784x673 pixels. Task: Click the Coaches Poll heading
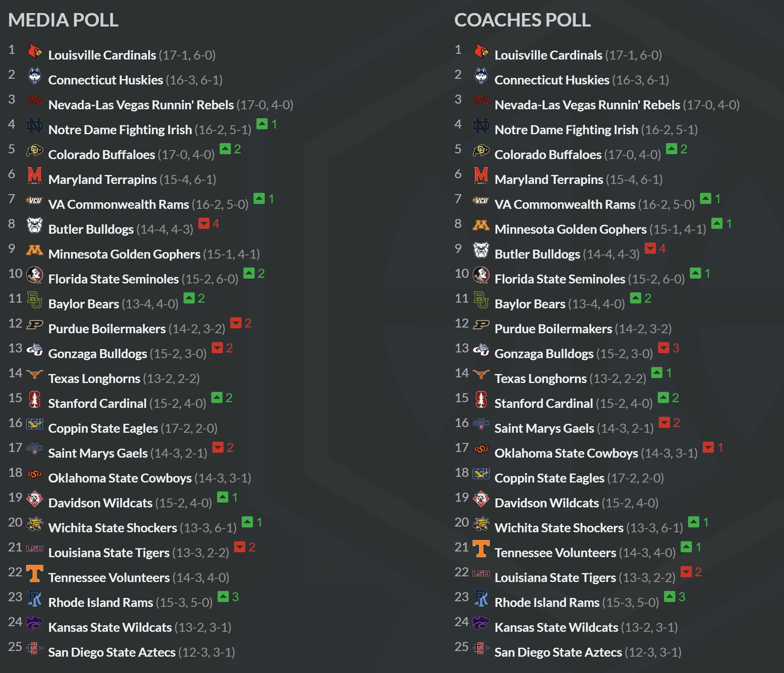point(522,20)
